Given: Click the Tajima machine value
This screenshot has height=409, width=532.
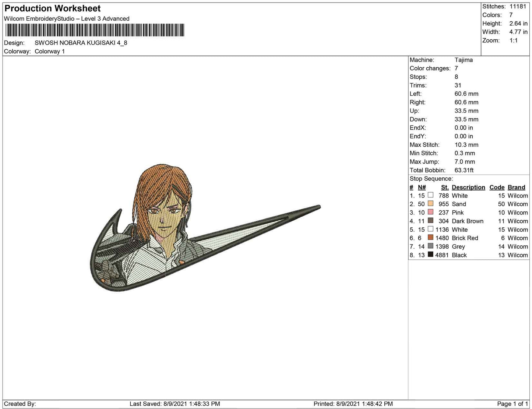Looking at the screenshot, I should [464, 60].
